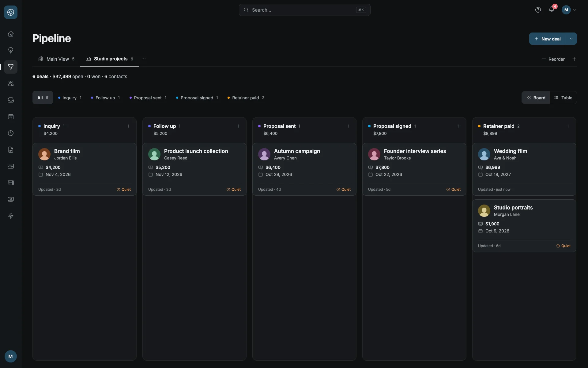Select the Studio projects tab
Screen dimensions: 588x368
(109, 59)
